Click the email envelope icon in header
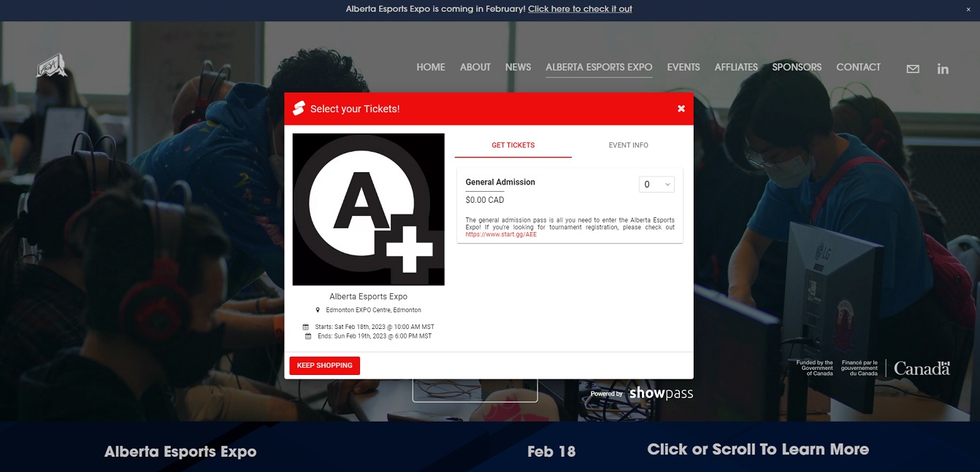 [913, 69]
